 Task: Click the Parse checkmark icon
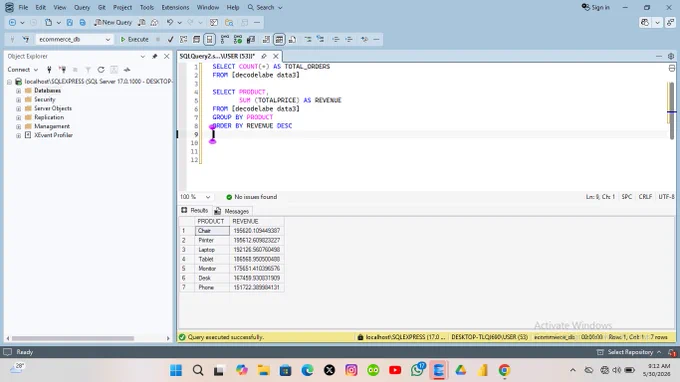click(170, 39)
